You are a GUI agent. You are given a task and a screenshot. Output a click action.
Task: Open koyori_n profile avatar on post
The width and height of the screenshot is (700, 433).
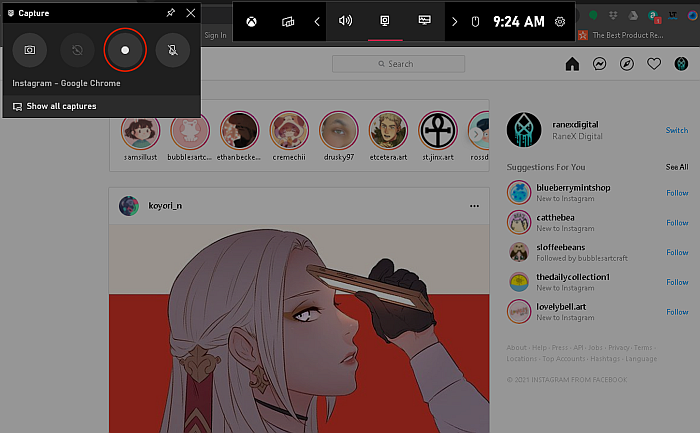129,206
